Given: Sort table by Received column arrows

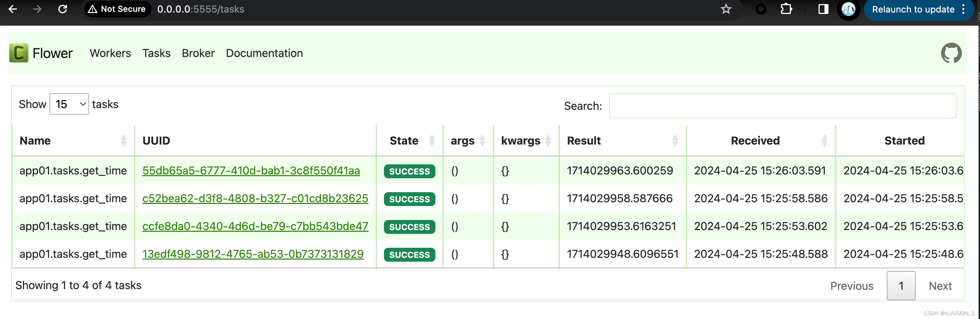Looking at the screenshot, I should point(825,141).
